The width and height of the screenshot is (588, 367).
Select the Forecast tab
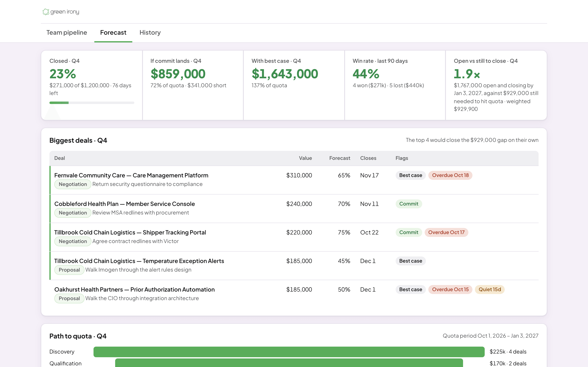click(x=113, y=33)
